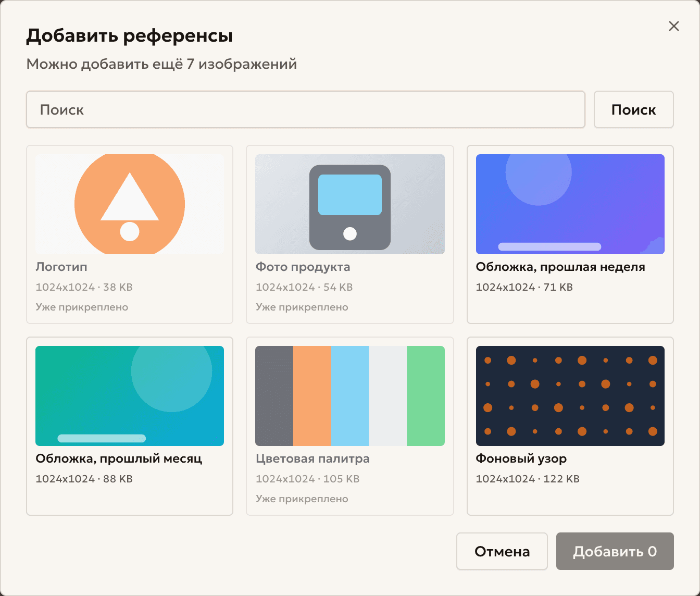Click the «1024x1024 · 71 KB» size text
Viewport: 700px width, 596px height.
click(524, 287)
